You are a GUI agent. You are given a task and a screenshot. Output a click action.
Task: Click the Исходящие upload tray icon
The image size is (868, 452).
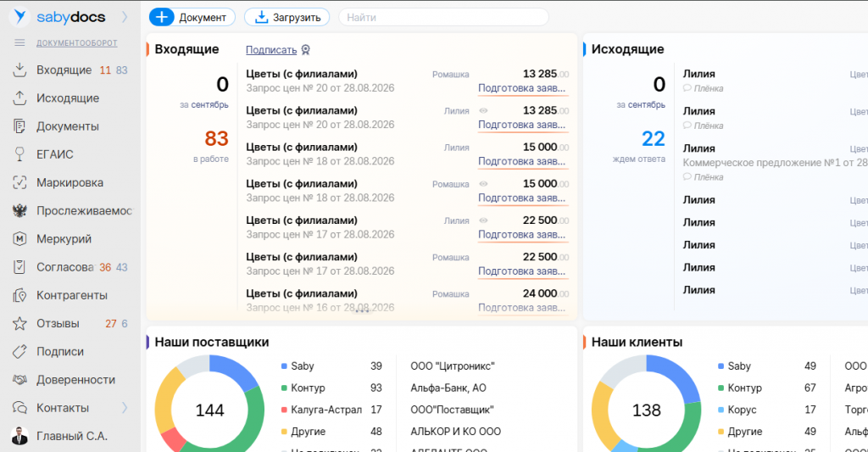[20, 98]
